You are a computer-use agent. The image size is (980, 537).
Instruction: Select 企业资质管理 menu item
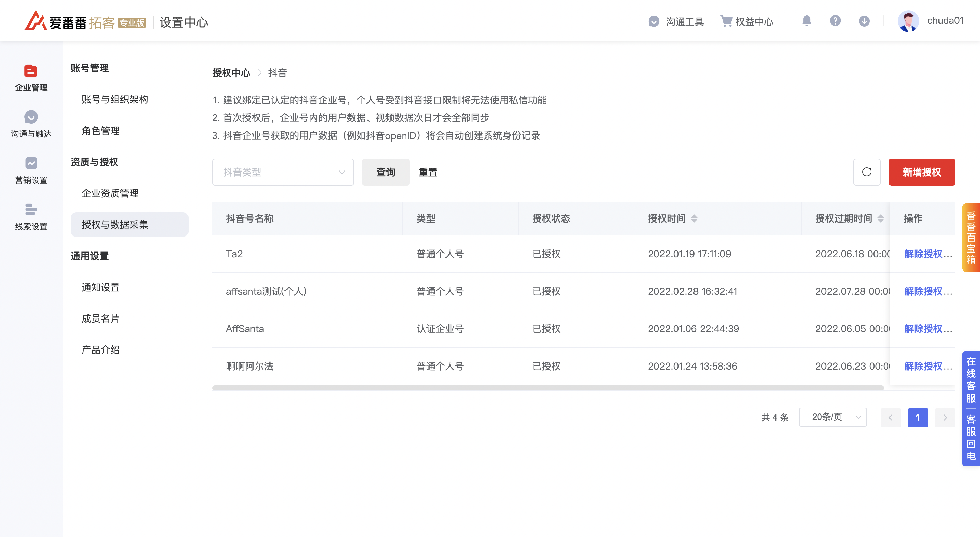tap(110, 193)
